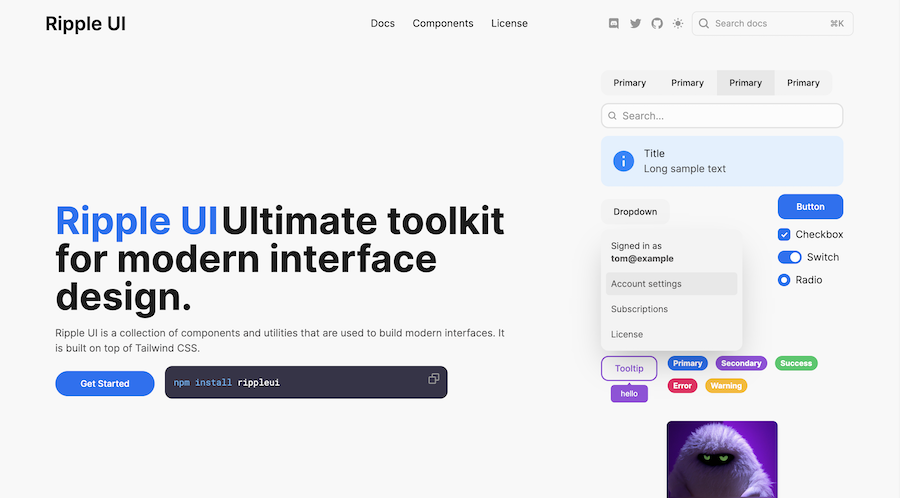Screen dimensions: 900x498
Task: Open the Twitter icon link
Action: click(635, 24)
